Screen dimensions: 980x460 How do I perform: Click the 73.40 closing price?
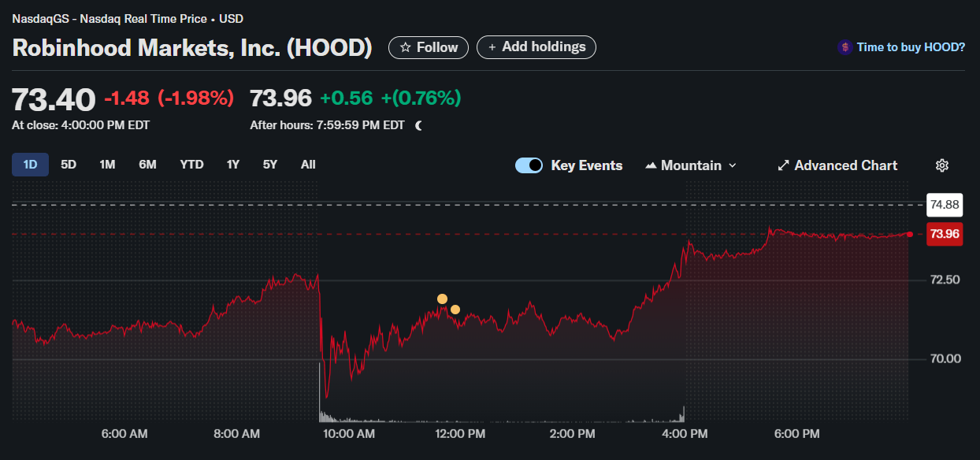pos(54,99)
